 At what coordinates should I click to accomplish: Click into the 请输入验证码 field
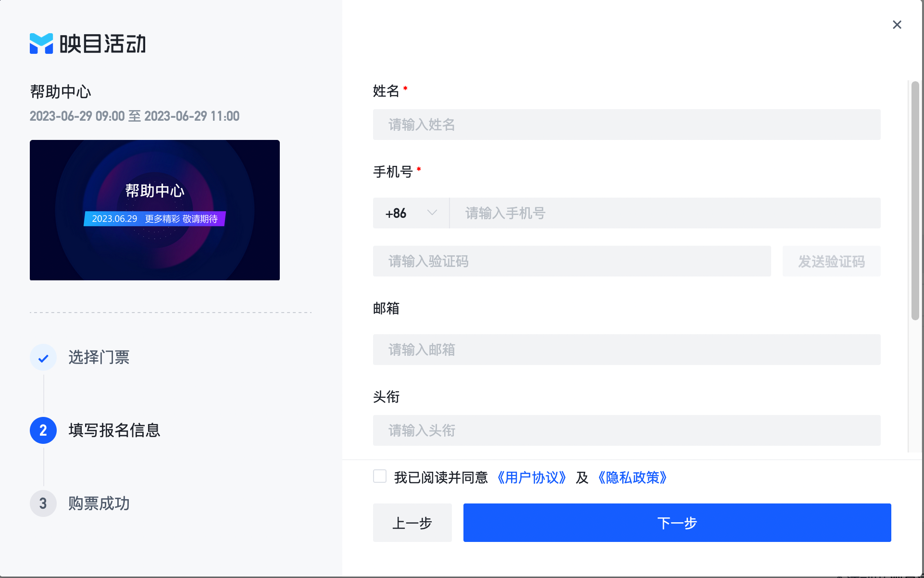pyautogui.click(x=572, y=261)
